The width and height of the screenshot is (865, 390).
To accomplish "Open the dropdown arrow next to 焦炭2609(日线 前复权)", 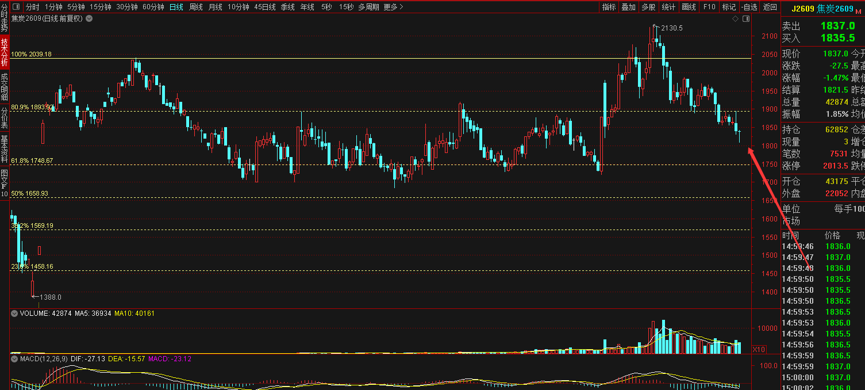I will coord(89,18).
